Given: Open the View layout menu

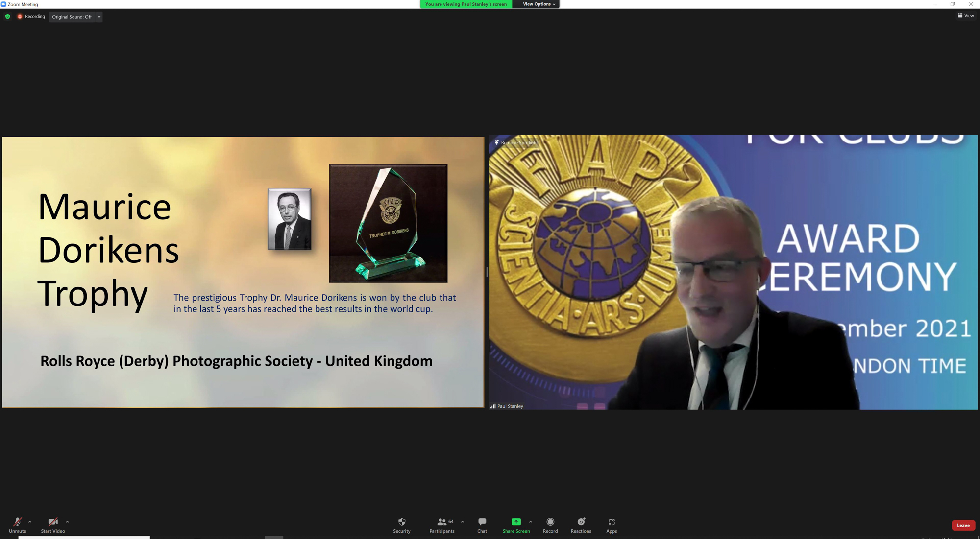Looking at the screenshot, I should pos(966,16).
